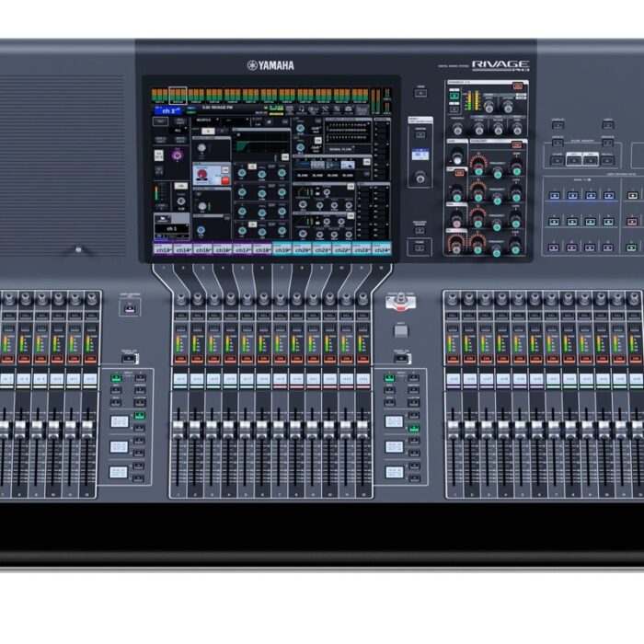The image size is (644, 644).
Task: Tap the blue ch 1 name at touchscreen top
Action: [169, 111]
